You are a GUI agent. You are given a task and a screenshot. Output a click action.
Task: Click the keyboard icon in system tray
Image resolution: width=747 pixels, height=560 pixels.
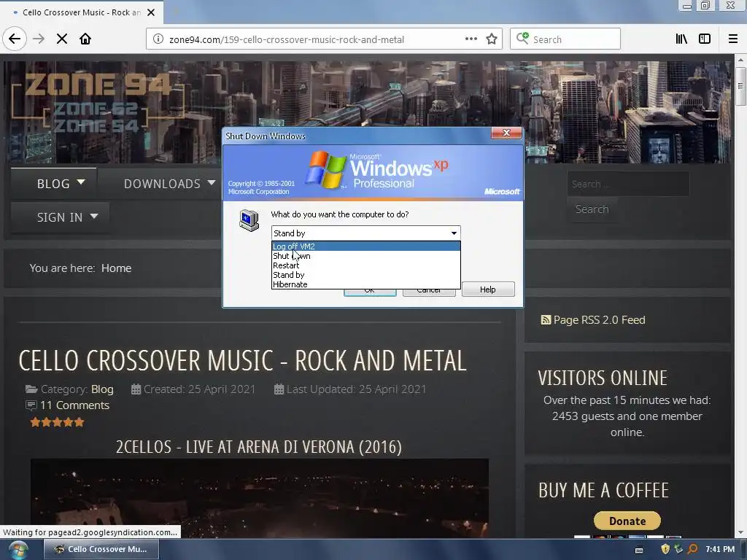click(639, 550)
